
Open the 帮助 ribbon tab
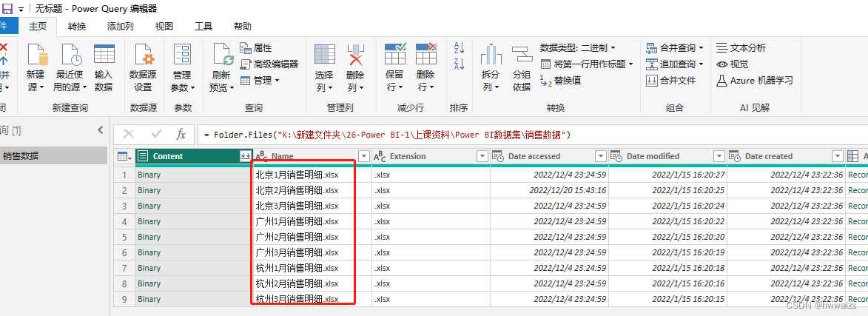pos(243,26)
